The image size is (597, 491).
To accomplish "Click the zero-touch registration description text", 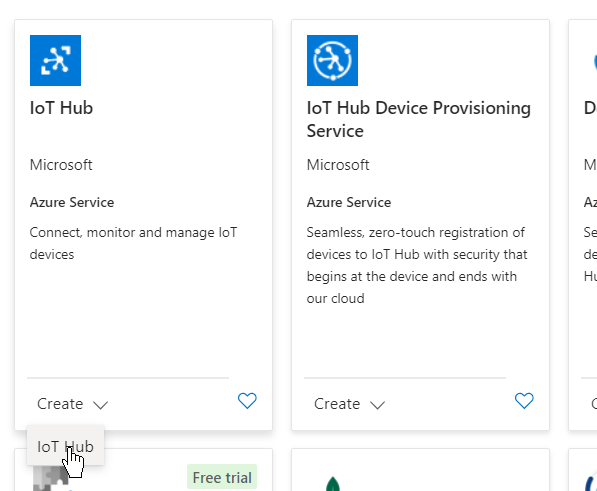I will tap(417, 265).
